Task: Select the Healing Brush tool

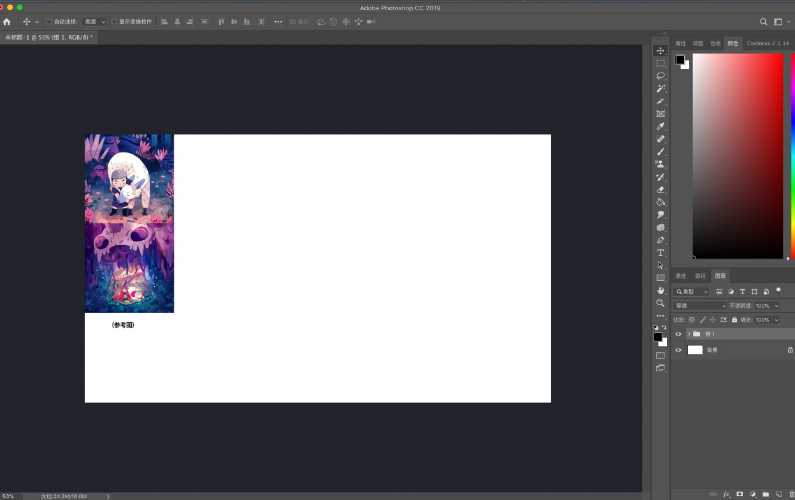Action: point(660,139)
